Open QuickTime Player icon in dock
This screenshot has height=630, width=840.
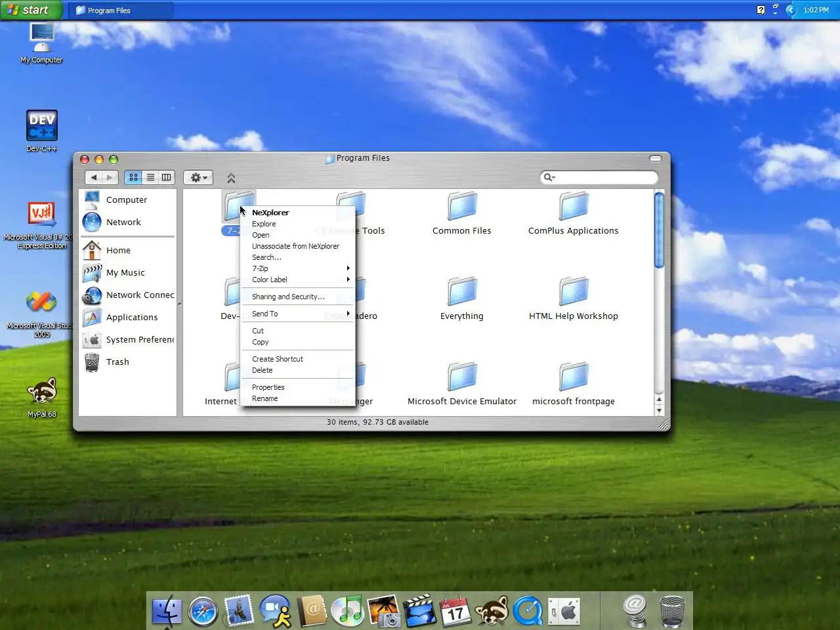pos(528,611)
